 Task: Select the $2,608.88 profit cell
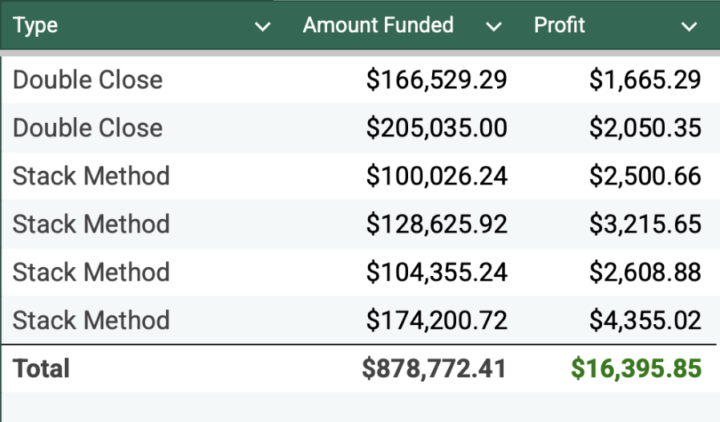[645, 272]
